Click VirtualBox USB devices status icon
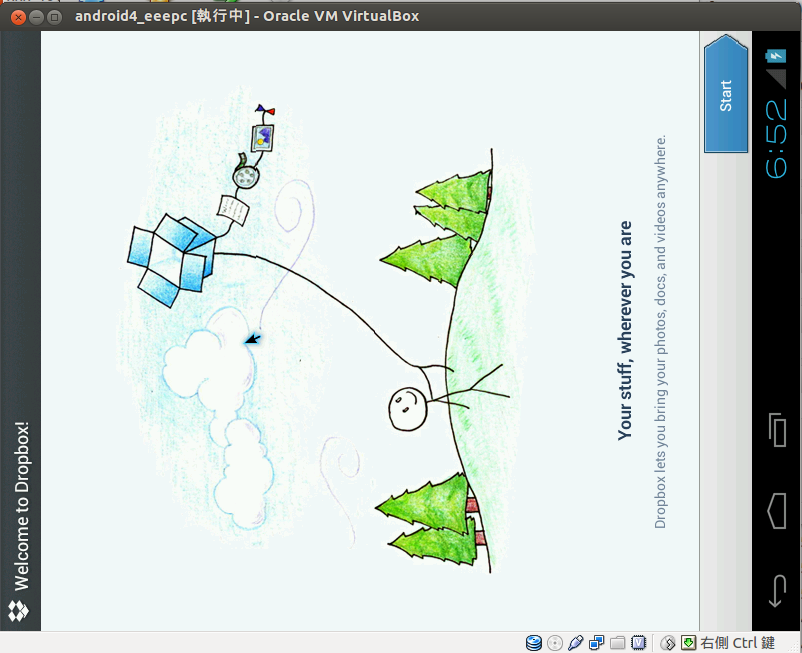The height and width of the screenshot is (653, 802). point(575,643)
